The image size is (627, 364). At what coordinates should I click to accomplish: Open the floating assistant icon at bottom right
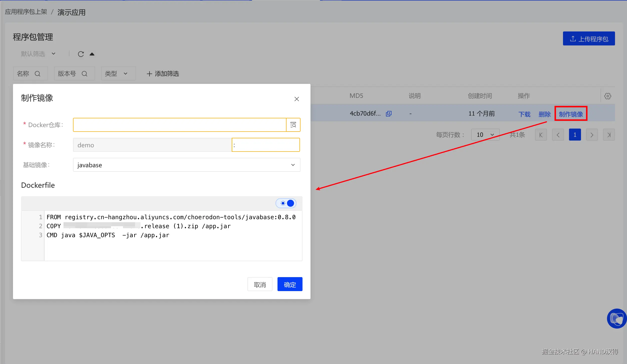pyautogui.click(x=616, y=319)
